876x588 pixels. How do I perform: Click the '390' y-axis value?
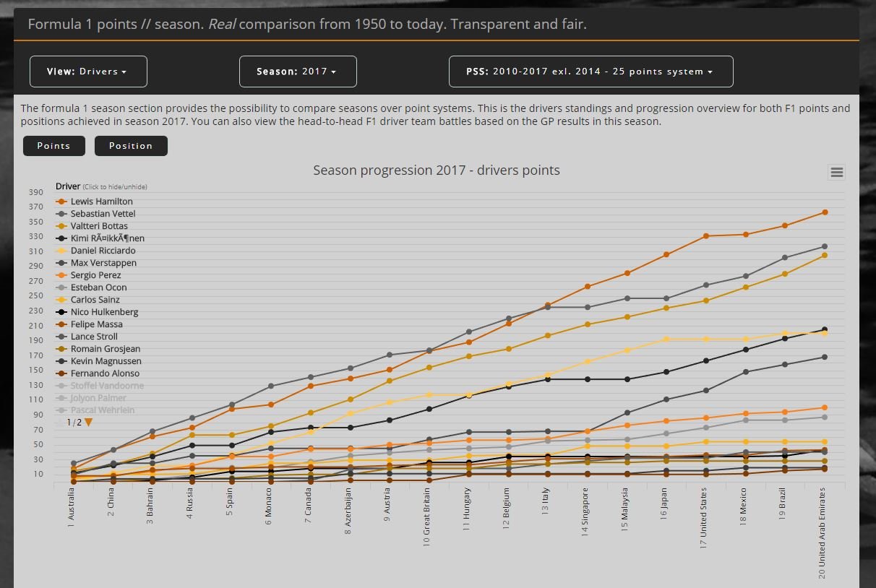36,192
